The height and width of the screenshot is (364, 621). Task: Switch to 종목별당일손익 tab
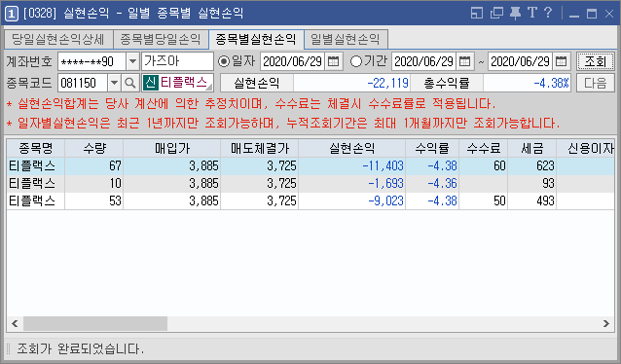(x=161, y=39)
